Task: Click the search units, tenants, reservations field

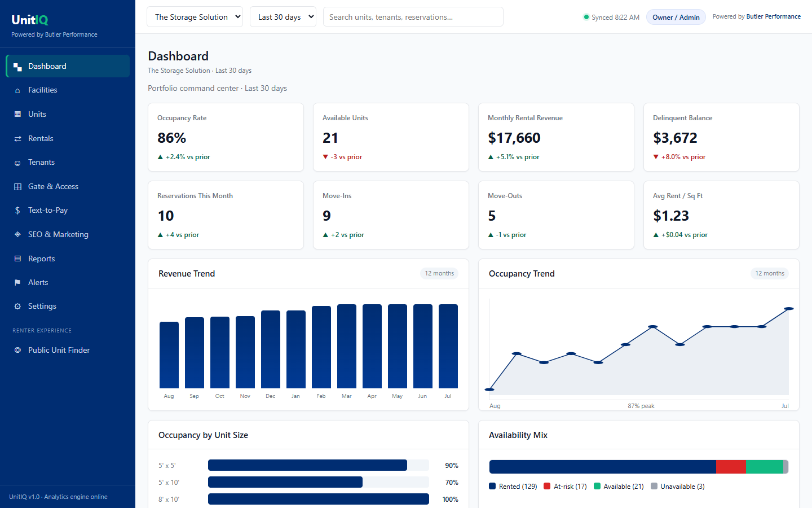Action: pos(413,17)
